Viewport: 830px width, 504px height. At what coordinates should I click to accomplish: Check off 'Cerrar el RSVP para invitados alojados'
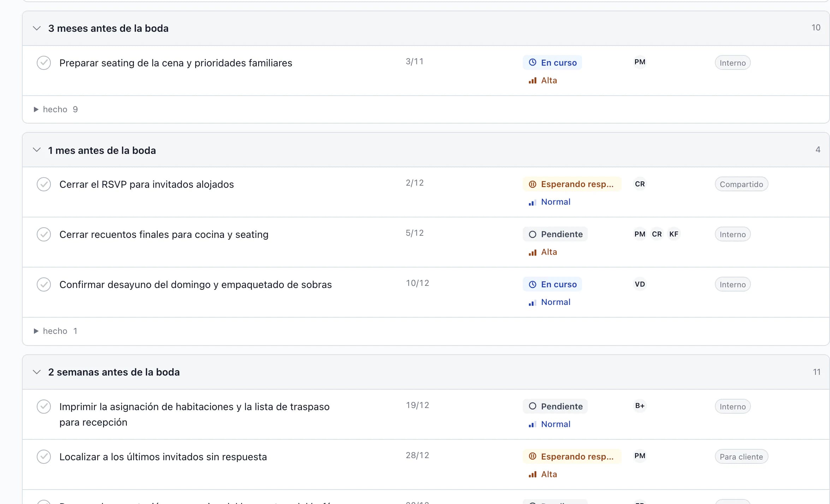click(44, 184)
